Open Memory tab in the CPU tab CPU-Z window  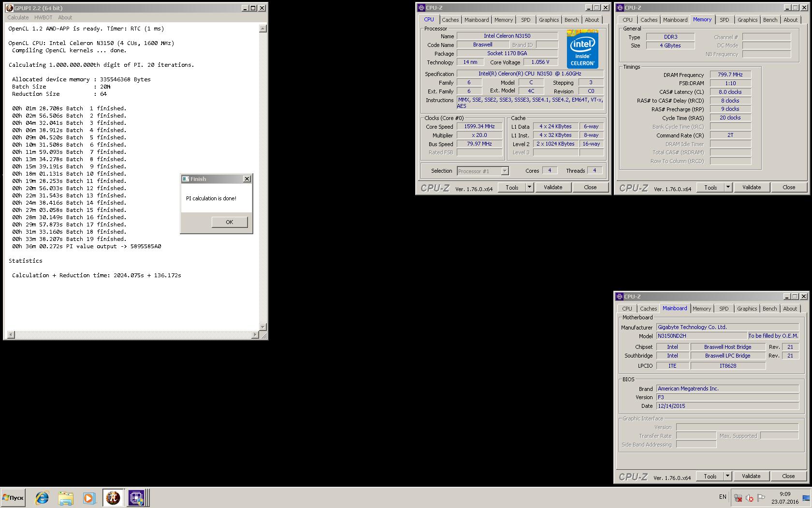coord(504,20)
